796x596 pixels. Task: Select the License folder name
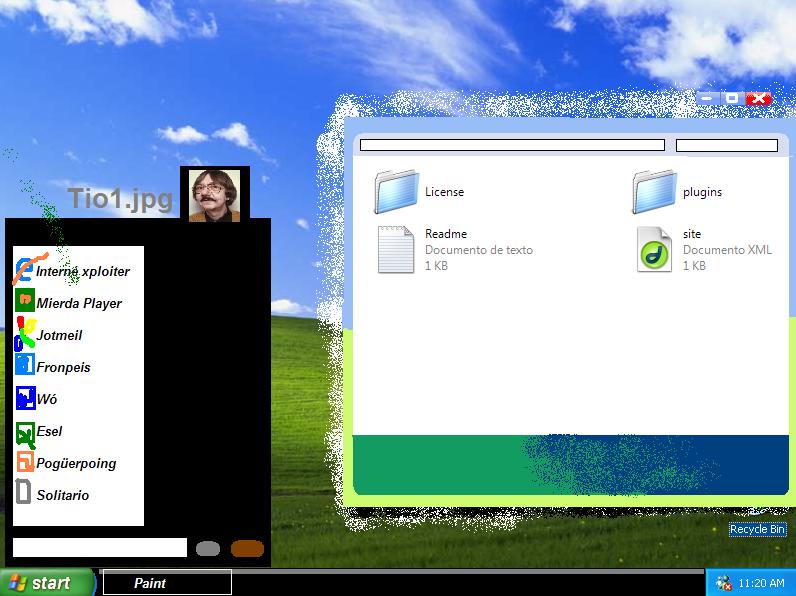pos(445,192)
